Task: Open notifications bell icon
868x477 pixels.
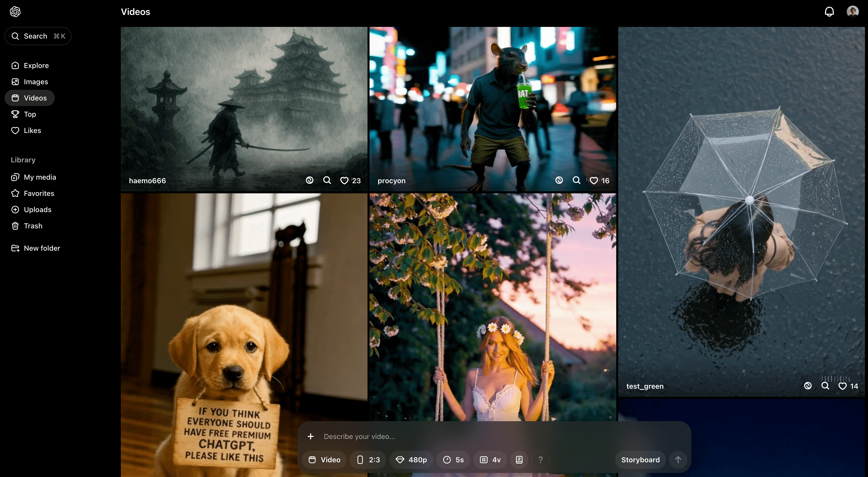Action: click(829, 12)
